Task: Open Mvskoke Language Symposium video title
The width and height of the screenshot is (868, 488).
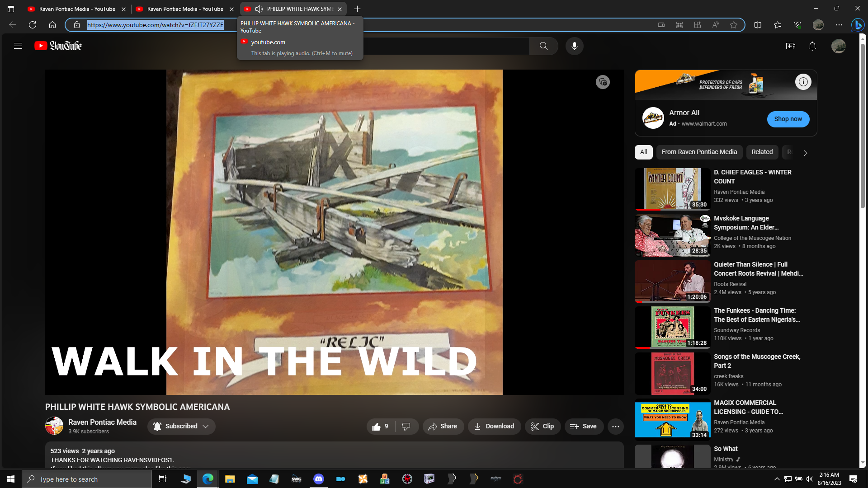Action: [x=746, y=223]
